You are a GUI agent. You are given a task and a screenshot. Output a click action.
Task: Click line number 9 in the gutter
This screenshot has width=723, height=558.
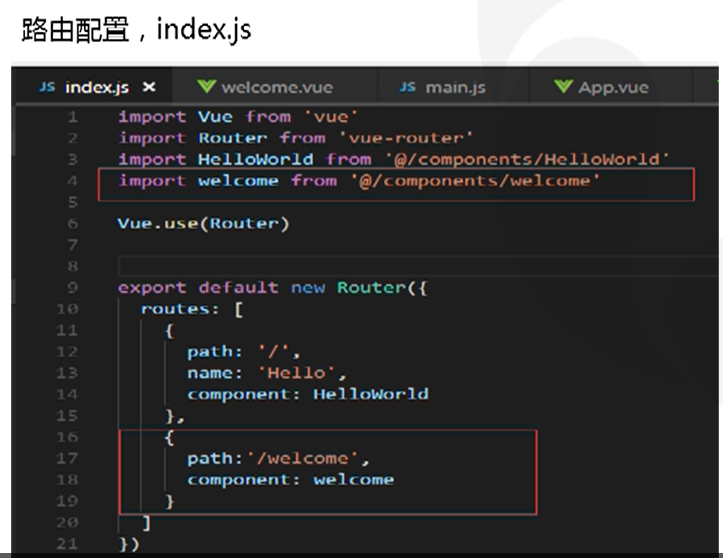(72, 288)
